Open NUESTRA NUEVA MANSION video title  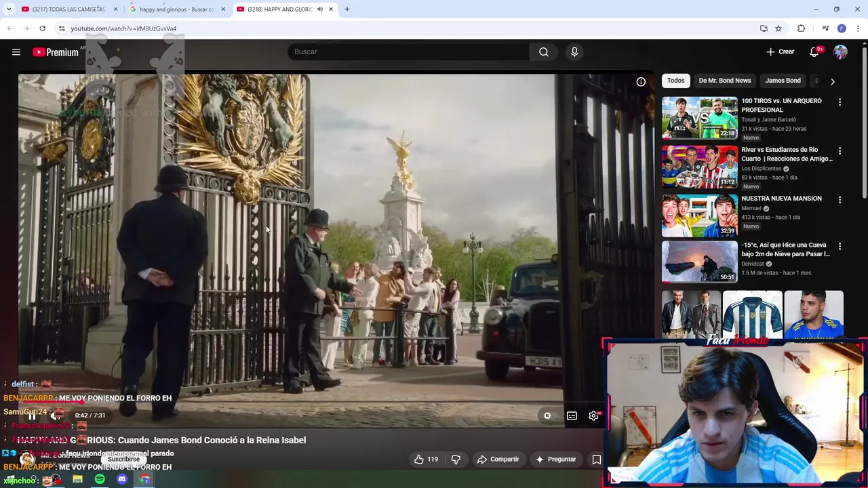tap(781, 199)
